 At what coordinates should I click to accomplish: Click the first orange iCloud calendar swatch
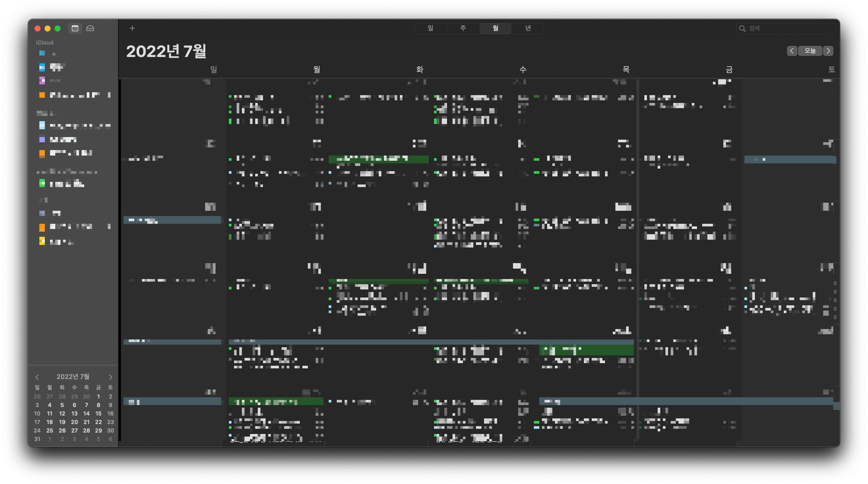42,95
